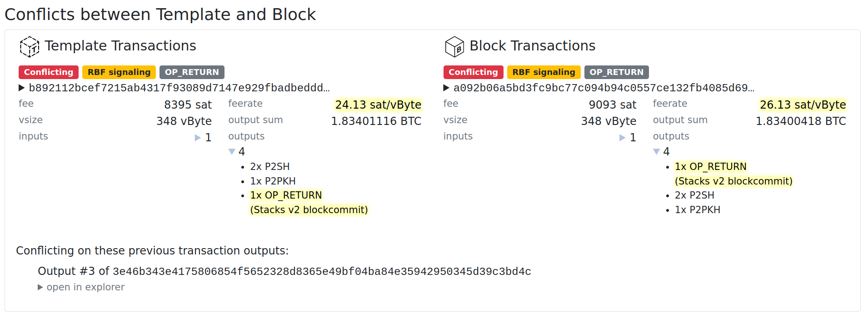This screenshot has height=319, width=868.
Task: Expand the block transaction inputs arrow
Action: (623, 138)
